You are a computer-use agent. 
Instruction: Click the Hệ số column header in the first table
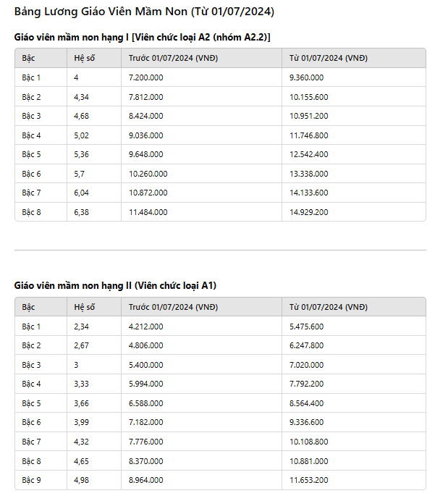[x=85, y=58]
